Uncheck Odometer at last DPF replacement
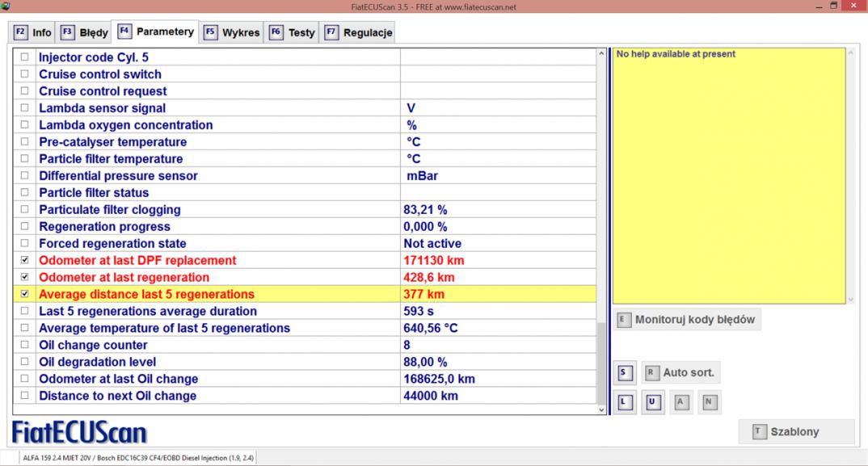868x466 pixels. [24, 261]
